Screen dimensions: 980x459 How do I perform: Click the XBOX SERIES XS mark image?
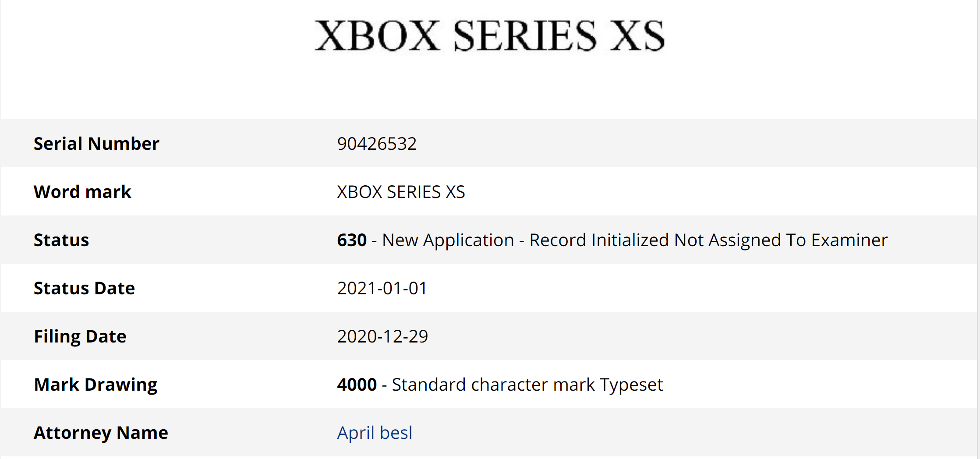(489, 35)
